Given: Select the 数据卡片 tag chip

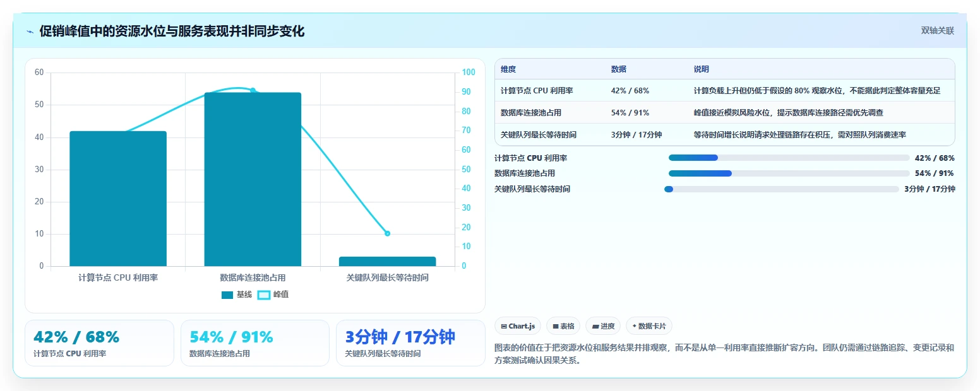Looking at the screenshot, I should pos(649,326).
